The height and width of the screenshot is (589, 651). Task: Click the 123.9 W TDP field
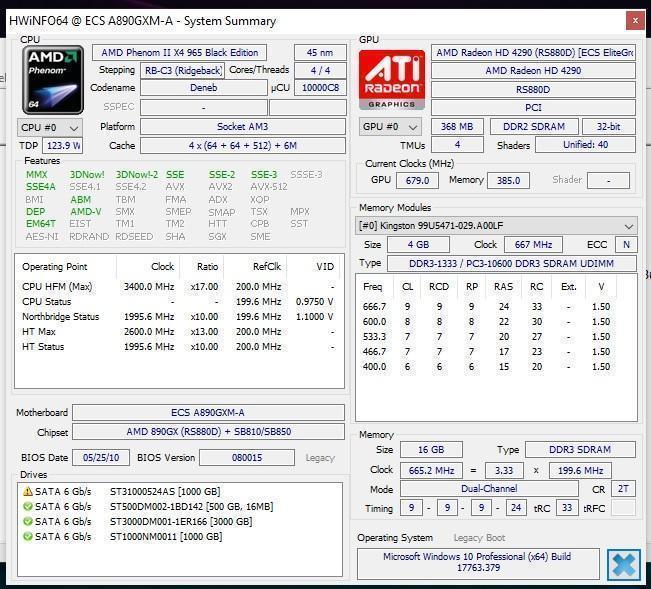pyautogui.click(x=64, y=146)
